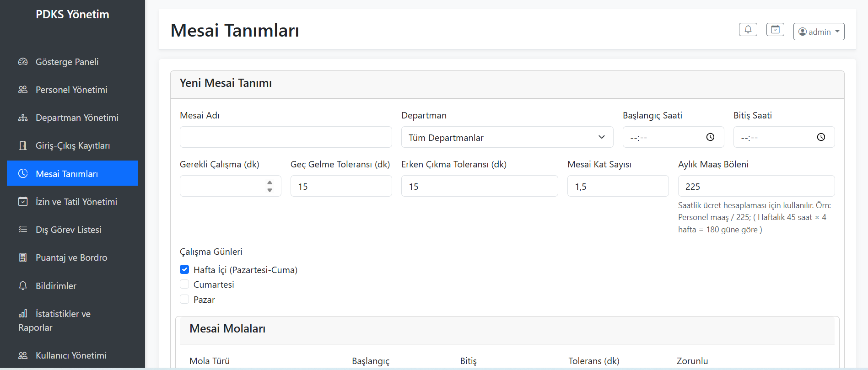Open Dış Görev Listesi page

coord(68,230)
